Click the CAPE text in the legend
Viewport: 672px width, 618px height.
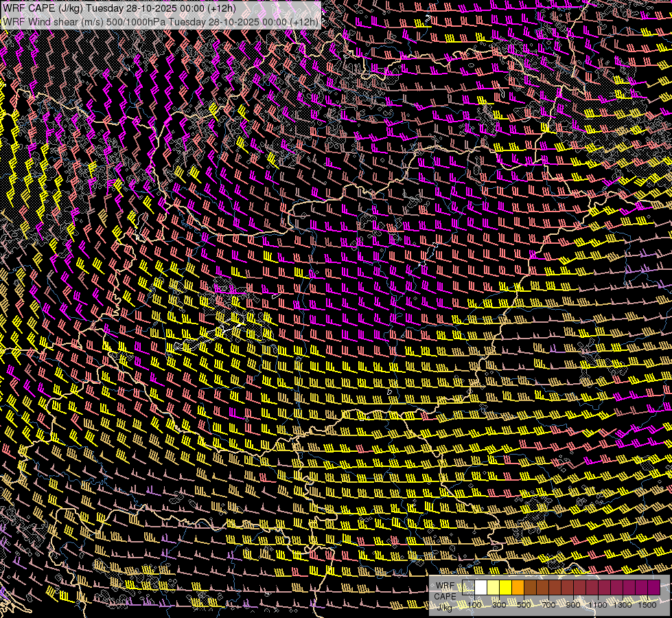pos(445,597)
